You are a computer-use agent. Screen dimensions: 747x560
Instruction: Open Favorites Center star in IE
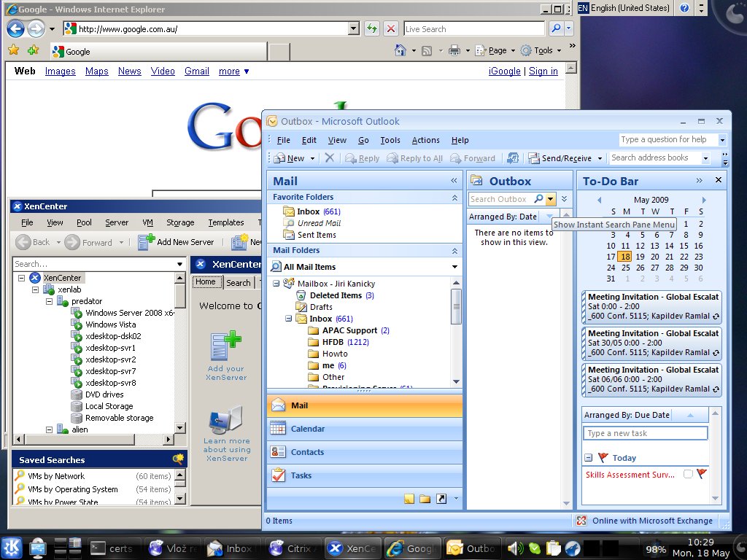[x=14, y=50]
